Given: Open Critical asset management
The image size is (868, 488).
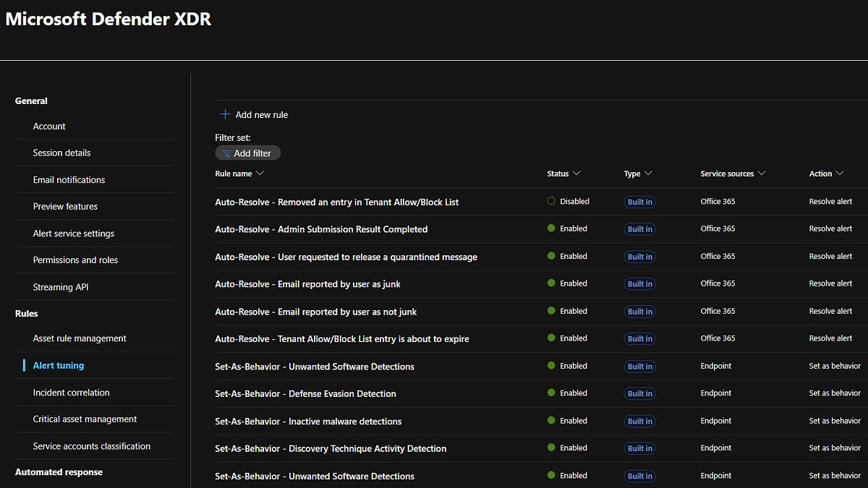Looking at the screenshot, I should coord(85,419).
